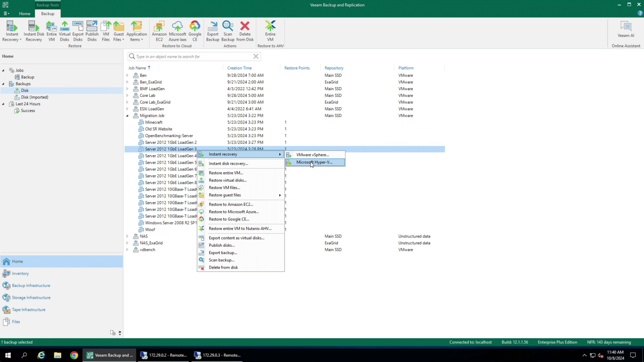Click Entire VM Restore to AHV icon
Screen dimensions: 644x362
[270, 31]
